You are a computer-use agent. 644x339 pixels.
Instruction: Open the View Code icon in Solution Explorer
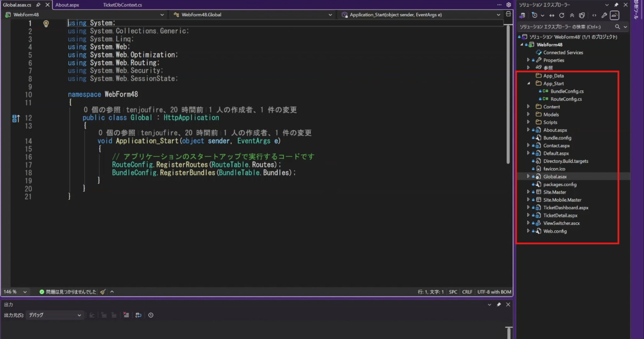[x=594, y=15]
